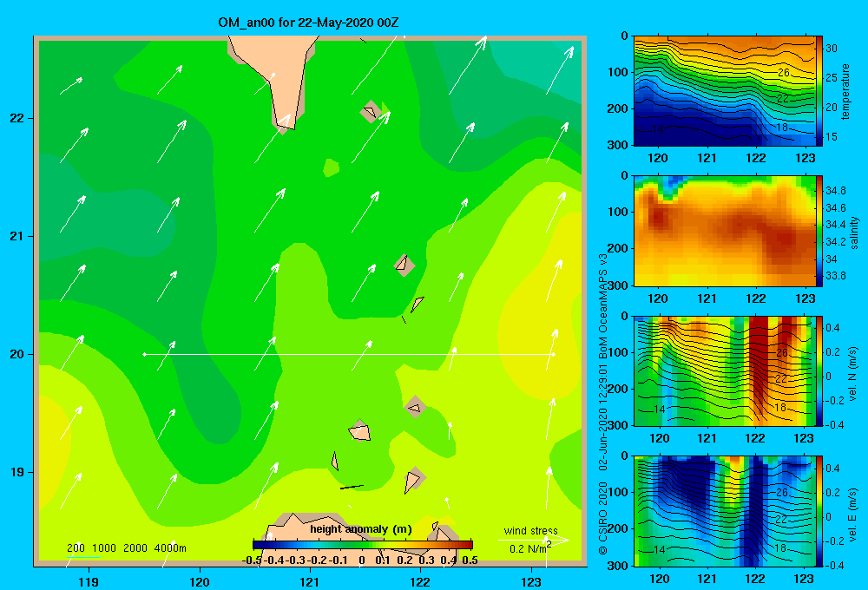868x590 pixels.
Task: Click the western endpoint marker of the transect line
Action: click(144, 354)
